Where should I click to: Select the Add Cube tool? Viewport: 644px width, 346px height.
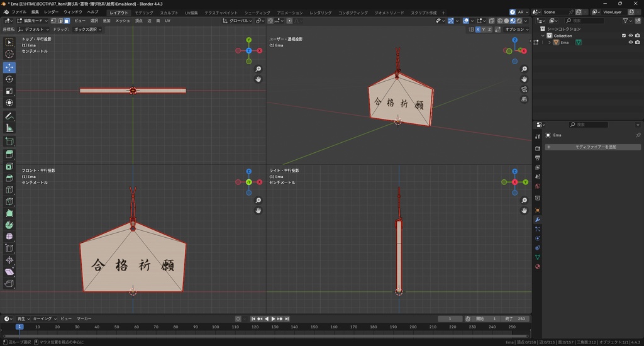coord(9,142)
